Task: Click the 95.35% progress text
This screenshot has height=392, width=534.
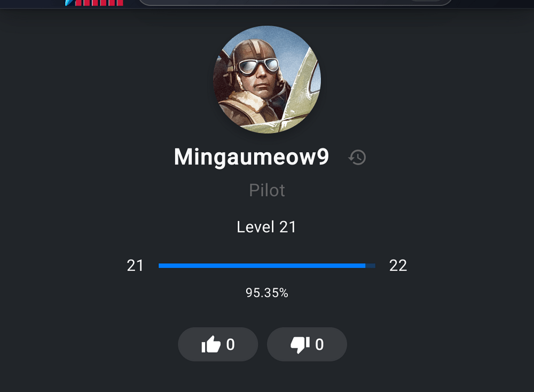Action: point(267,293)
